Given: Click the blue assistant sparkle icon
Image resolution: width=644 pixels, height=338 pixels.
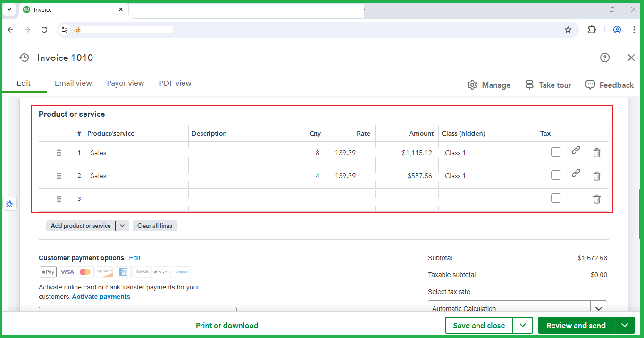Looking at the screenshot, I should click(x=9, y=204).
